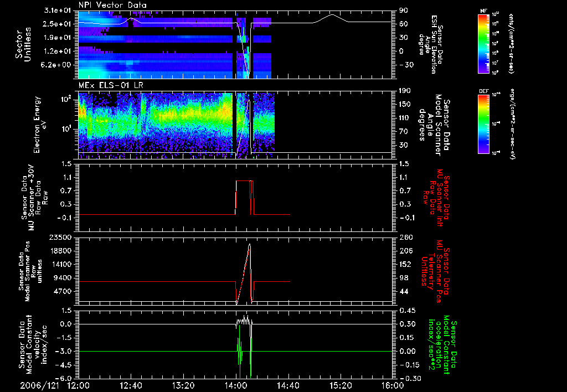
Task: Click the "0.15" acceleration tick value
Action: 407,338
